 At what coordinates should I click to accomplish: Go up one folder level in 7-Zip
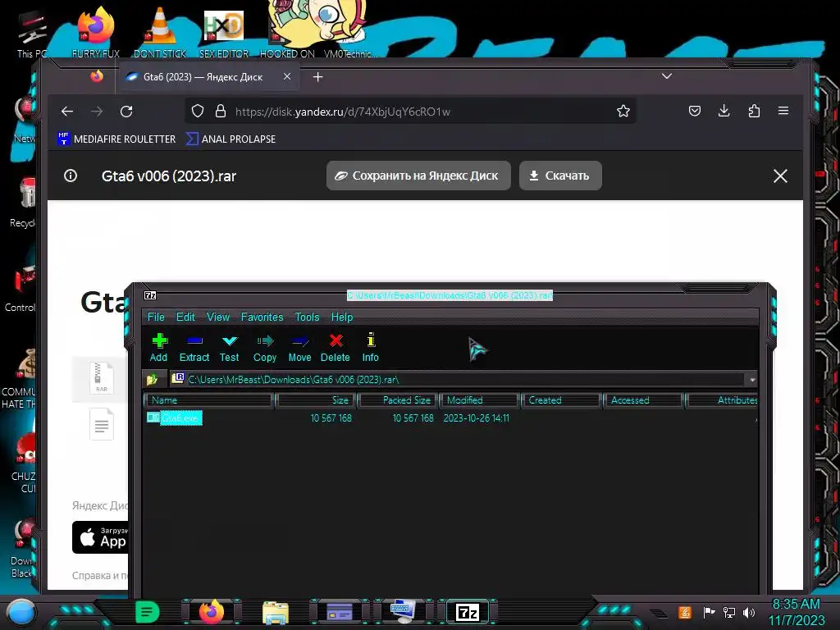tap(152, 379)
